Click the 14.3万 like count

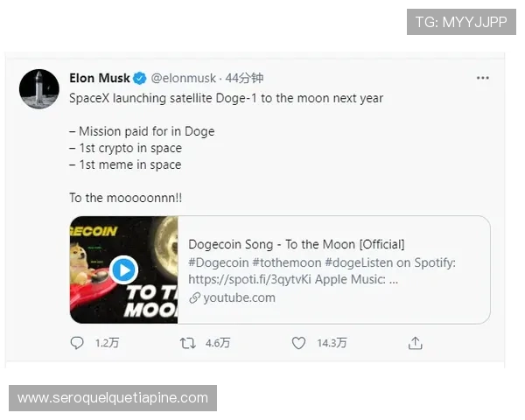point(332,344)
